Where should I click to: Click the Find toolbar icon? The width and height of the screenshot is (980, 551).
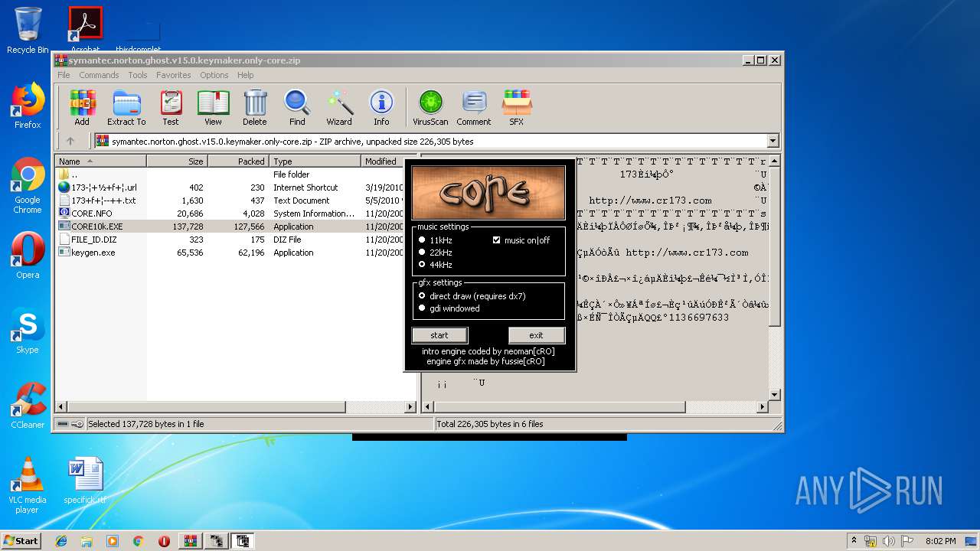pos(297,107)
